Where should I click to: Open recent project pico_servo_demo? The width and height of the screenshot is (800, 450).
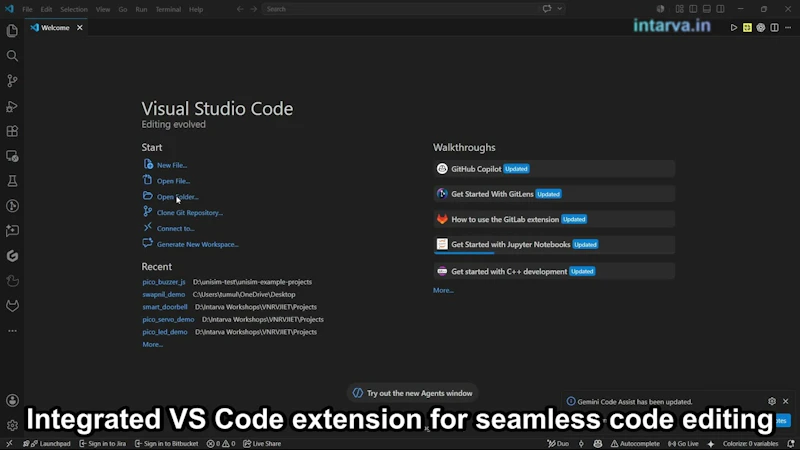pyautogui.click(x=168, y=319)
